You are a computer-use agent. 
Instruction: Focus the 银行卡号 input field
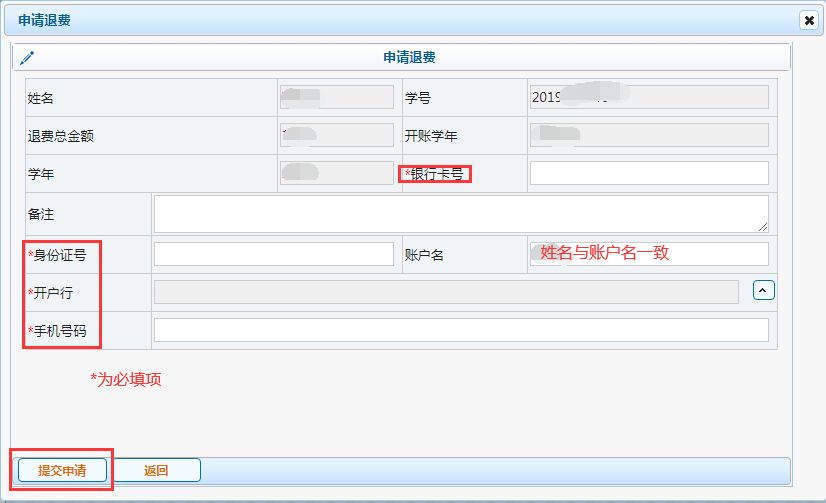pyautogui.click(x=648, y=173)
